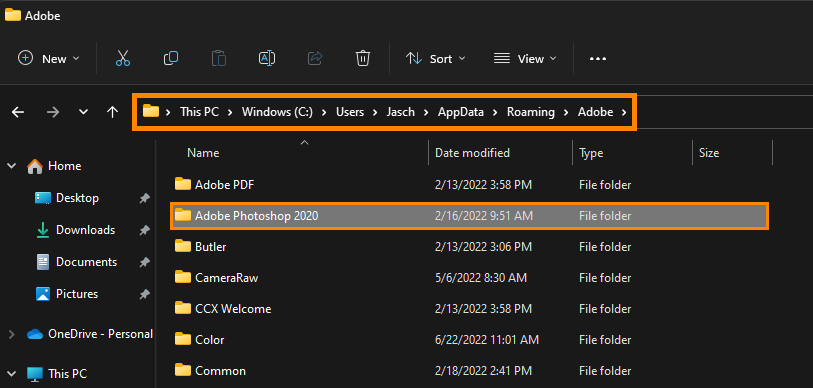The image size is (813, 388).
Task: Click date 5/6/2022 8:30 AM cell
Action: coord(481,278)
